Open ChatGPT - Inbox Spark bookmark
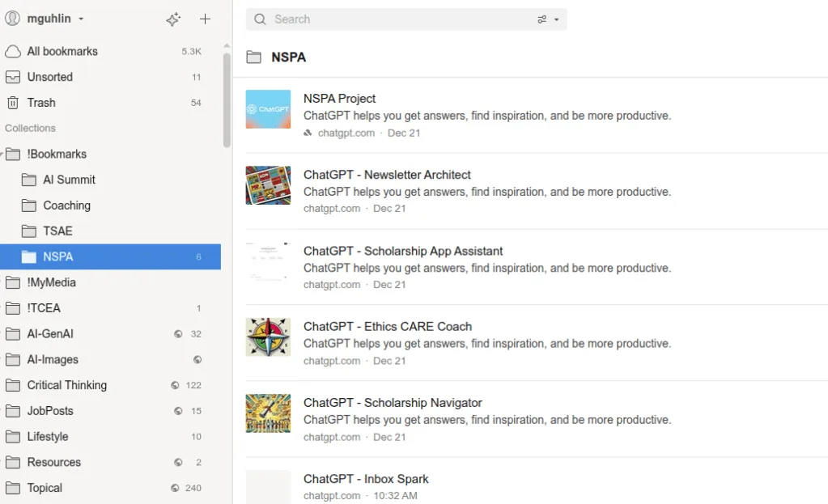Screen dimensions: 828x504 coord(366,479)
